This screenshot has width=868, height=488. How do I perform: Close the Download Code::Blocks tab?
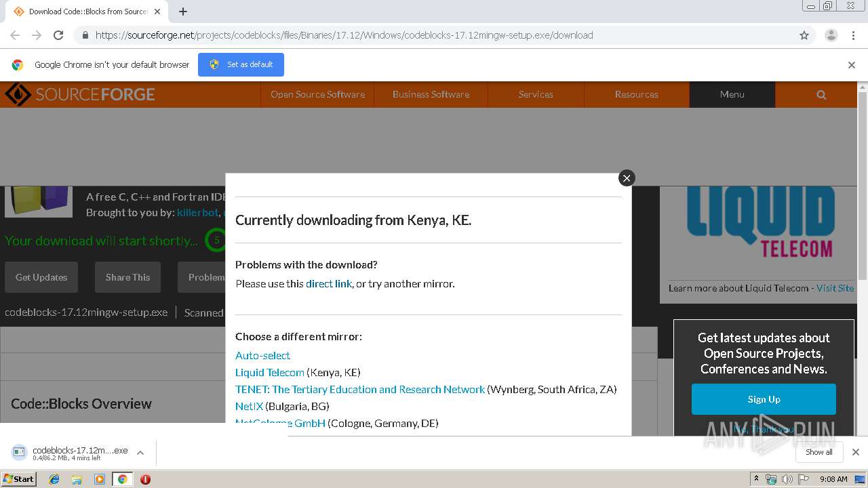click(x=157, y=12)
